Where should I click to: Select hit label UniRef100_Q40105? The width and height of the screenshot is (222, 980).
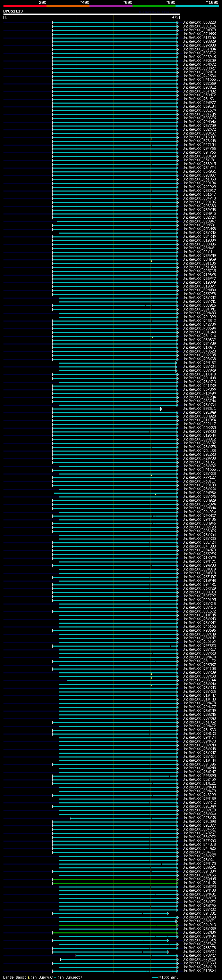[199, 626]
